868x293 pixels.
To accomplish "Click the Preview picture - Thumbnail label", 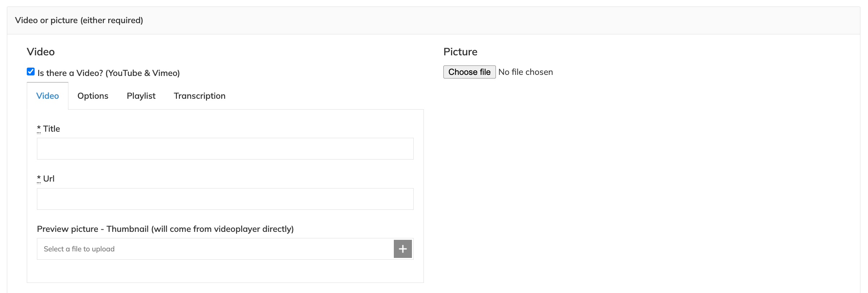I will 165,229.
